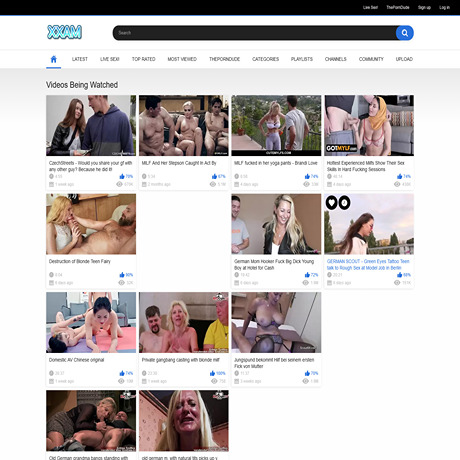Go to the Playlists section

click(302, 59)
